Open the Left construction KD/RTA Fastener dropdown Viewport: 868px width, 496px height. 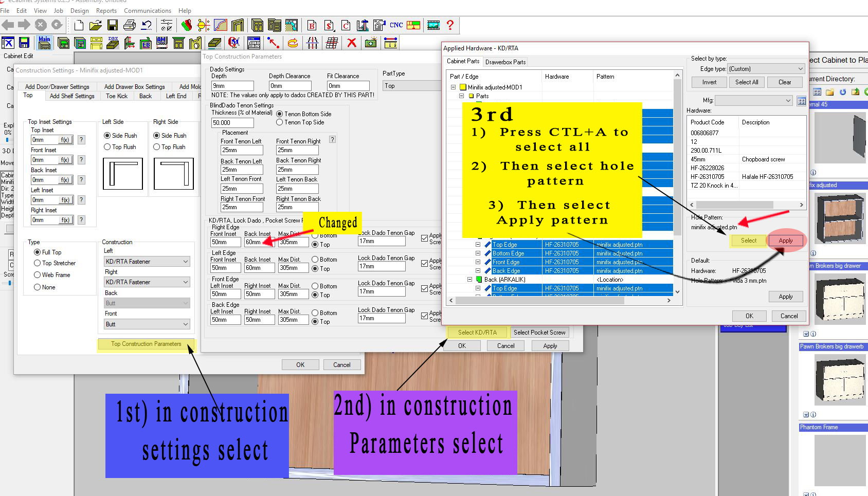click(147, 262)
